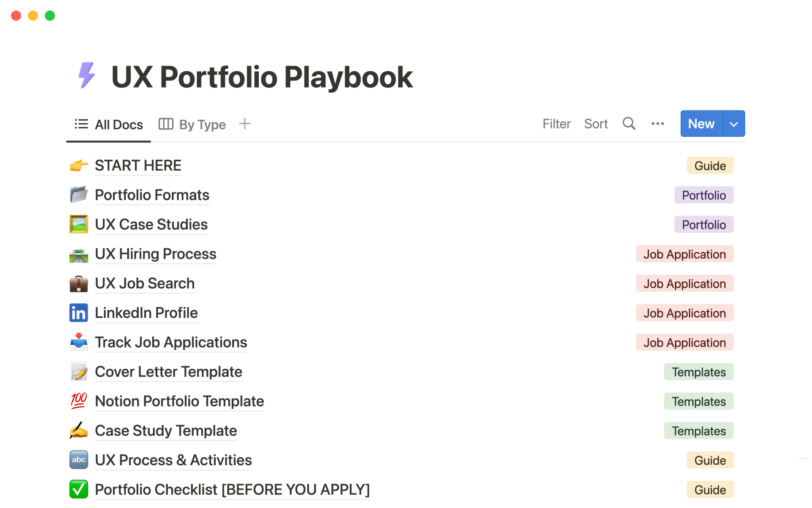Click the LinkedIn icon beside LinkedIn Profile
The image size is (812, 508).
click(x=79, y=313)
